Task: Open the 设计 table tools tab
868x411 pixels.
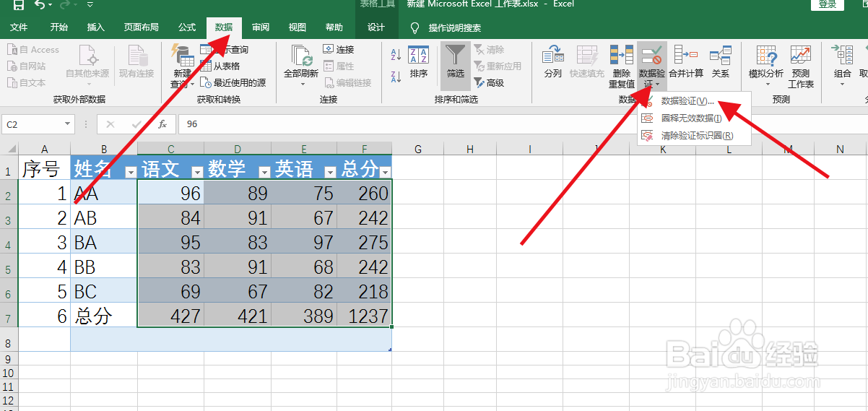Action: click(376, 27)
